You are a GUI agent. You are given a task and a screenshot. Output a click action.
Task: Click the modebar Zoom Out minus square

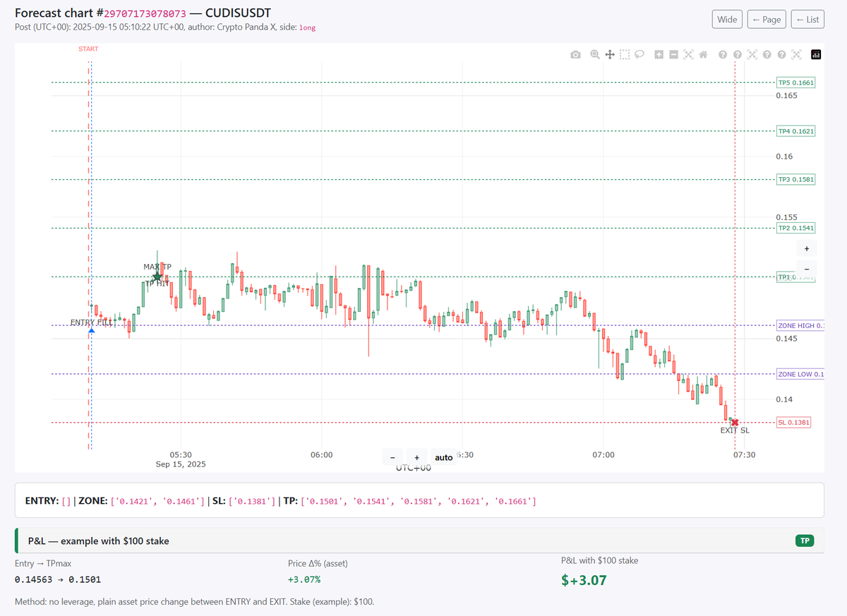pos(673,54)
